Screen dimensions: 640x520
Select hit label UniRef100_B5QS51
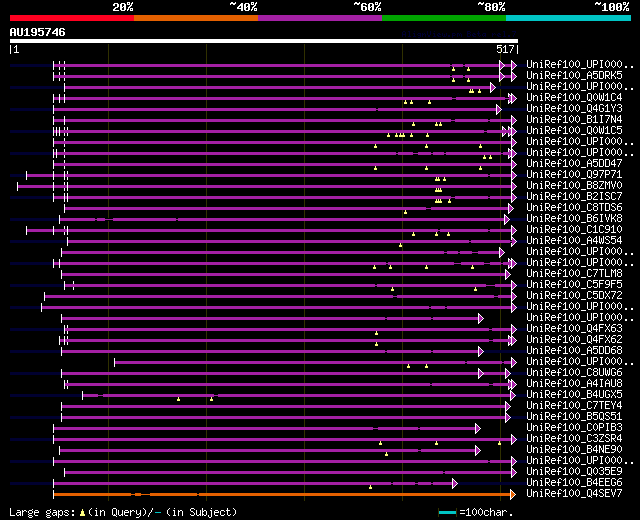[574, 417]
